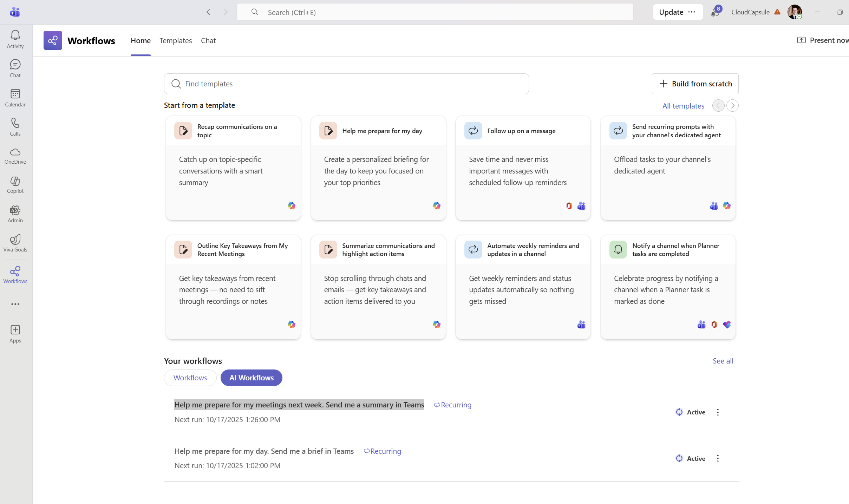The image size is (849, 504).
Task: Open notifications bell with badge 8
Action: tap(715, 12)
